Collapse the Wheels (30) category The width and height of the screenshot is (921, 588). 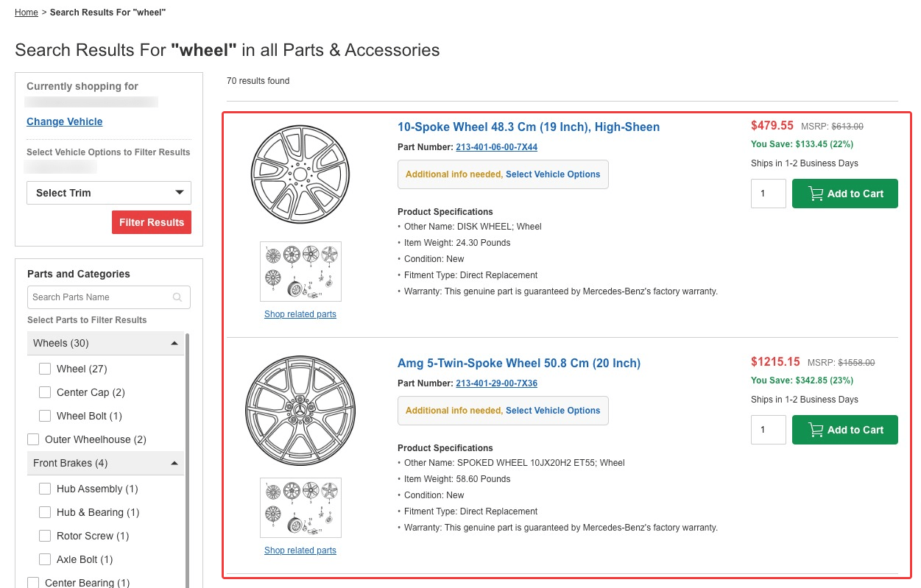(174, 343)
